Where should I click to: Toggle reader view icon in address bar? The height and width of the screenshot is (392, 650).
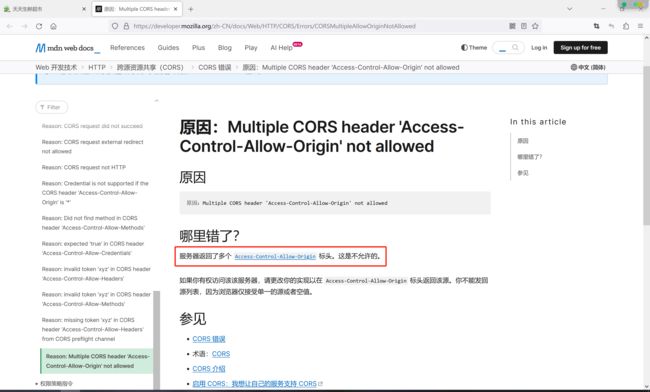[x=524, y=26]
